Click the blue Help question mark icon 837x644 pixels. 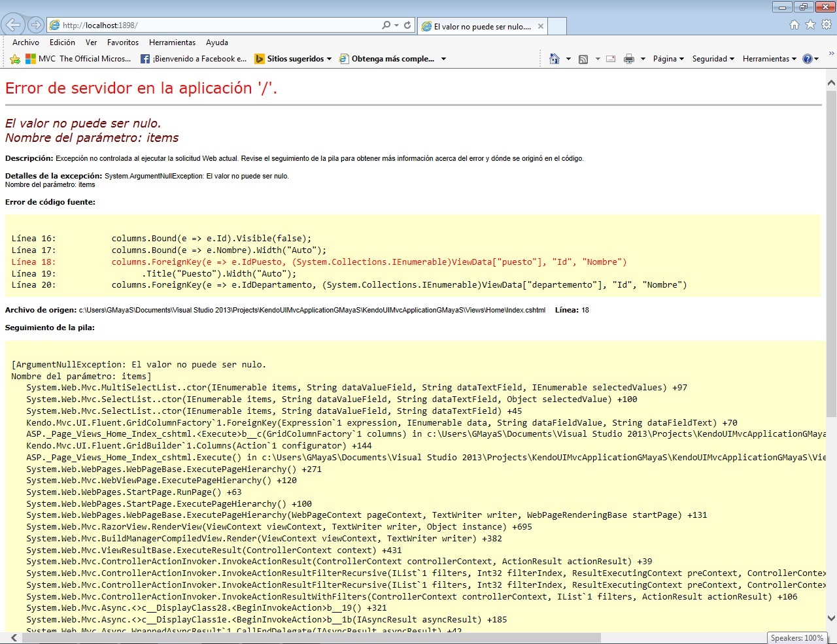(808, 59)
